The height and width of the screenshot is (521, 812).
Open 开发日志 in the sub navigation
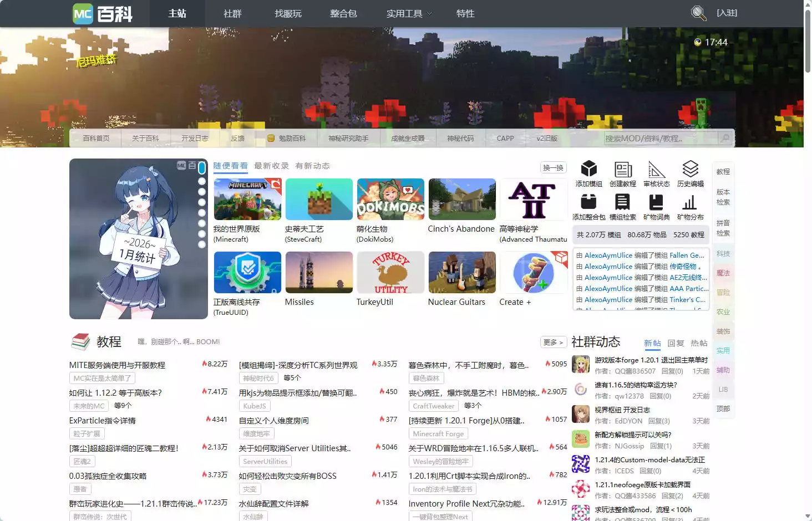point(195,139)
